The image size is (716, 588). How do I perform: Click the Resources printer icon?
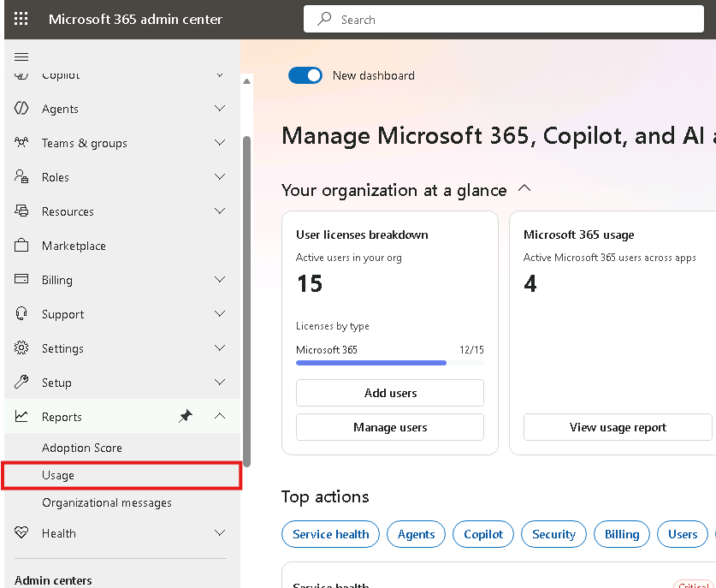coord(21,211)
